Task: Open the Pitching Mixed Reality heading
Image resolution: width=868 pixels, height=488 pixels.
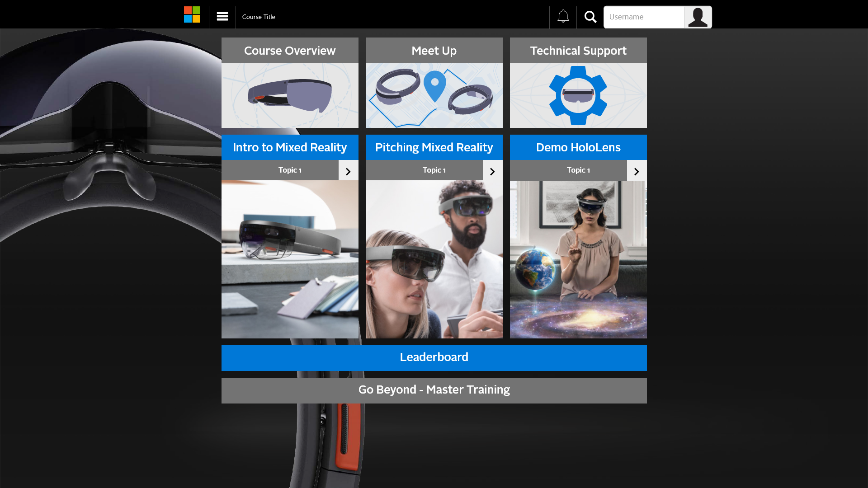Action: coord(434,147)
